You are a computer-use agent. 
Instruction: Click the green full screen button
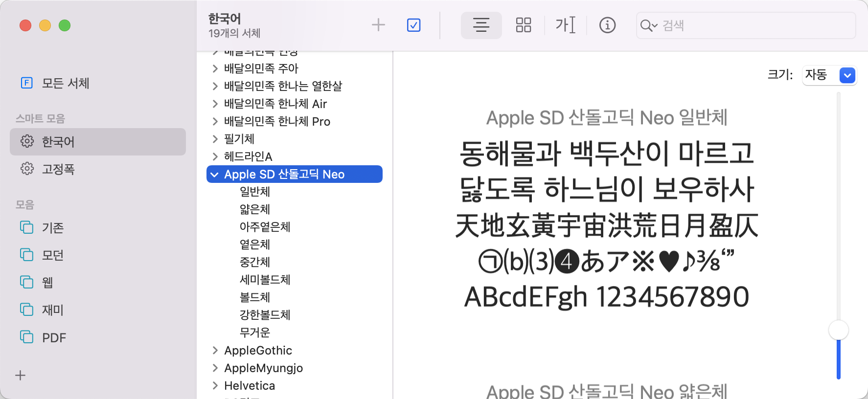click(x=65, y=25)
